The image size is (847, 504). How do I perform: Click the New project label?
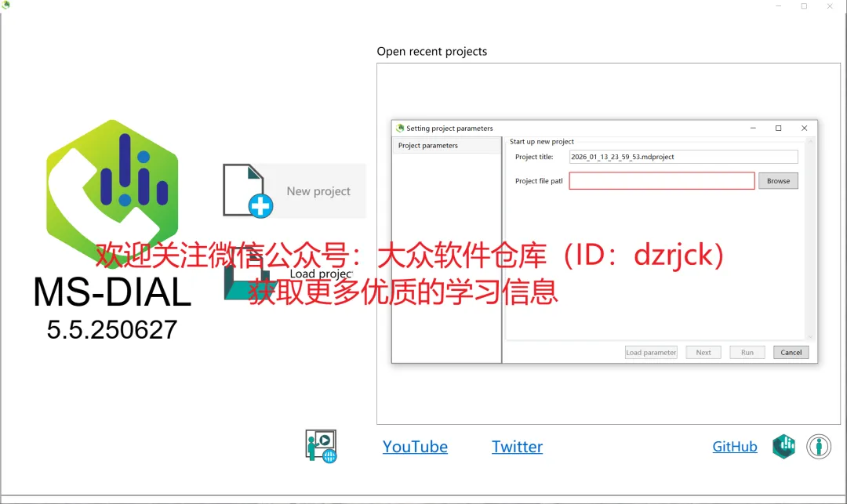point(318,191)
